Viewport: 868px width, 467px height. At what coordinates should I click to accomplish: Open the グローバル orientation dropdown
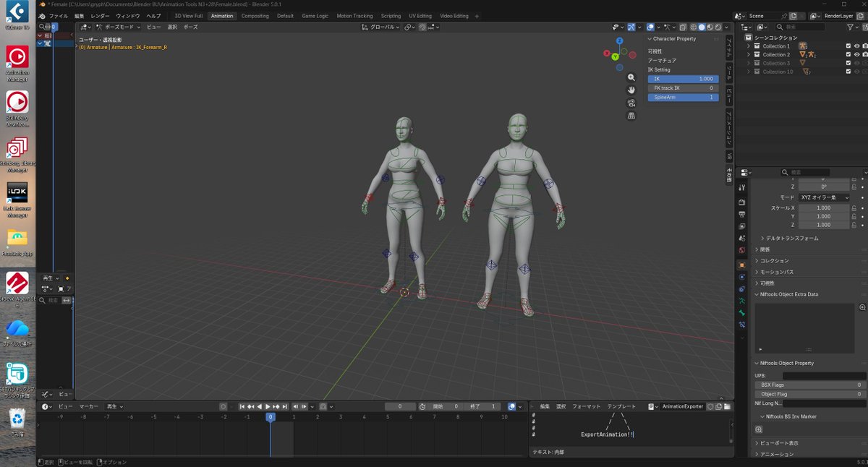click(380, 27)
